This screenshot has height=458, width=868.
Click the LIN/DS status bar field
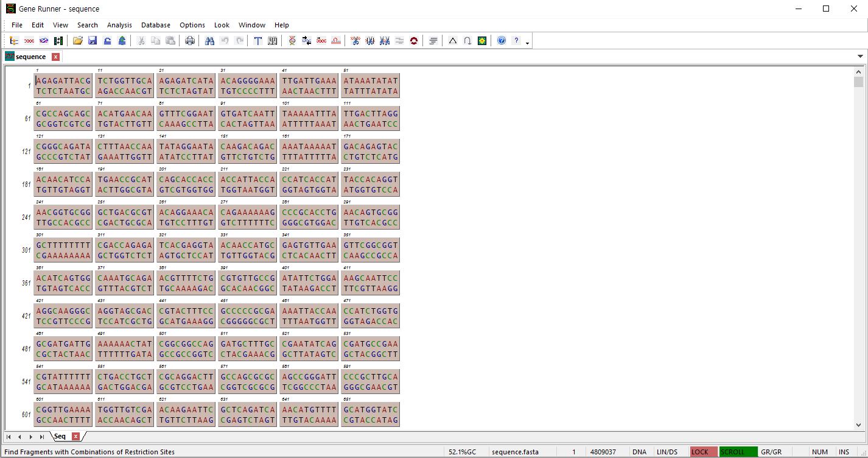click(667, 452)
